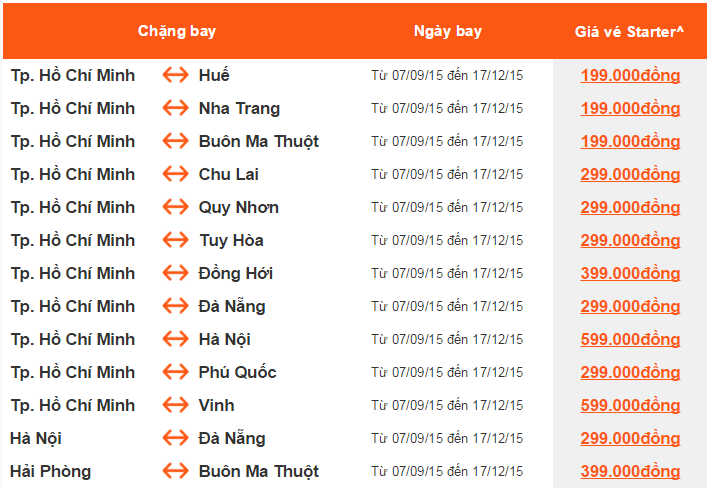Click the double arrow icon before Quy Nhơn
Image resolution: width=708 pixels, height=488 pixels.
pyautogui.click(x=176, y=207)
